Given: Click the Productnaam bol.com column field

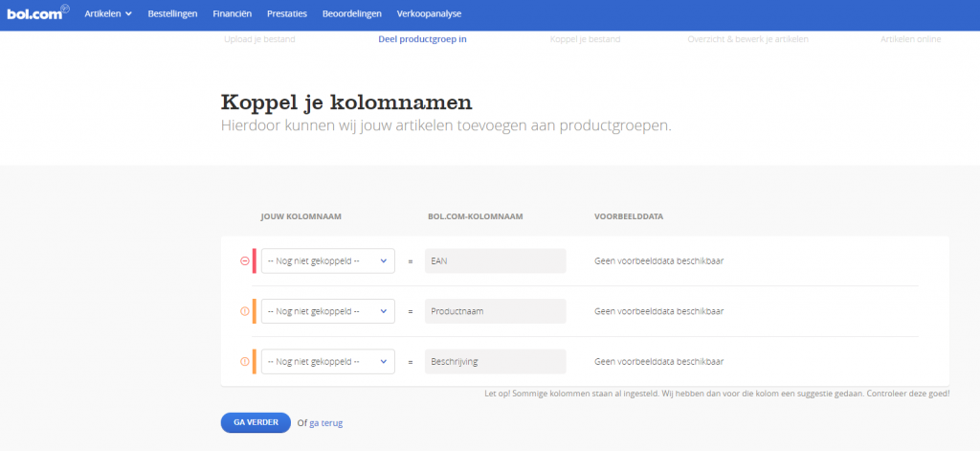Looking at the screenshot, I should click(495, 311).
